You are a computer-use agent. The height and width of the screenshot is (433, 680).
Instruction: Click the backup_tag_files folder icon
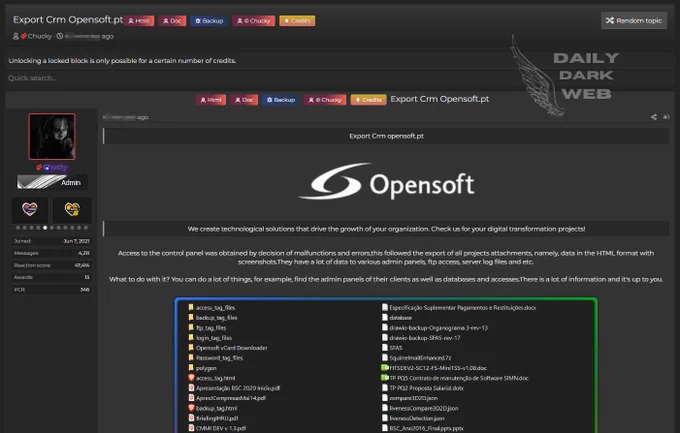click(191, 317)
